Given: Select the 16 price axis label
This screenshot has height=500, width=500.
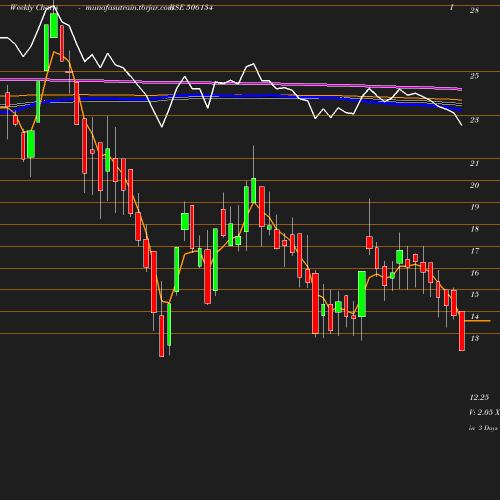Looking at the screenshot, I should (x=474, y=273).
